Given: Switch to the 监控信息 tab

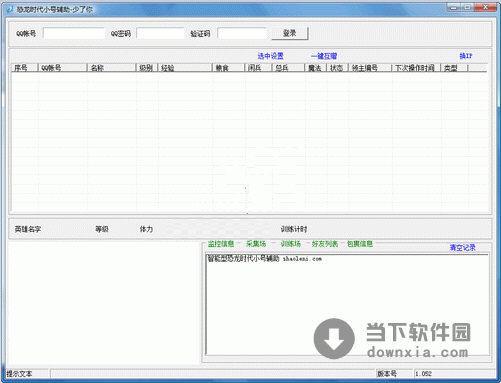Looking at the screenshot, I should [x=221, y=244].
